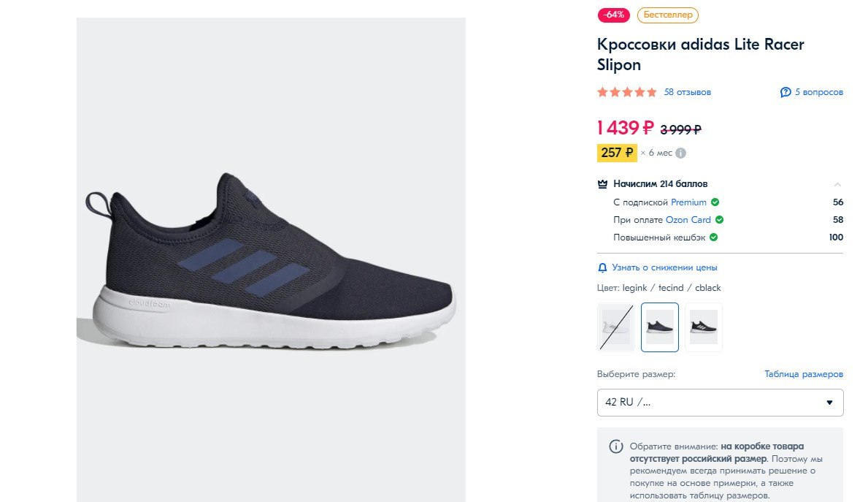Open the 58 отзывов reviews link

687,92
